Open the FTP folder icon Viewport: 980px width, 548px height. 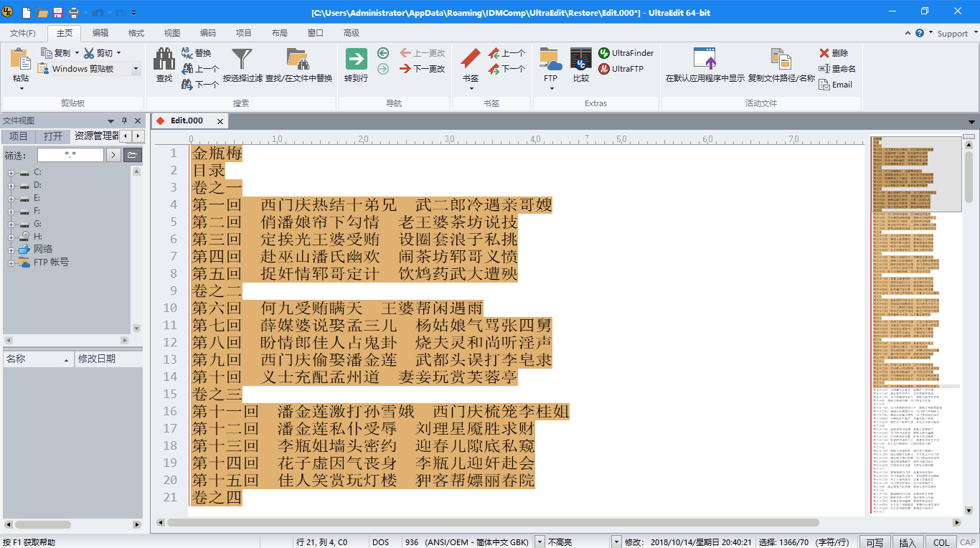pyautogui.click(x=550, y=60)
